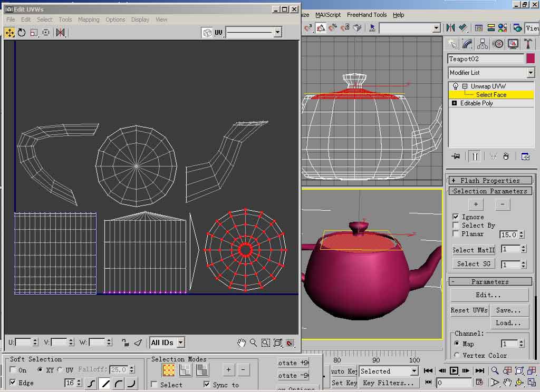Open the Hierarchy command panel tab
The height and width of the screenshot is (392, 540).
[482, 44]
